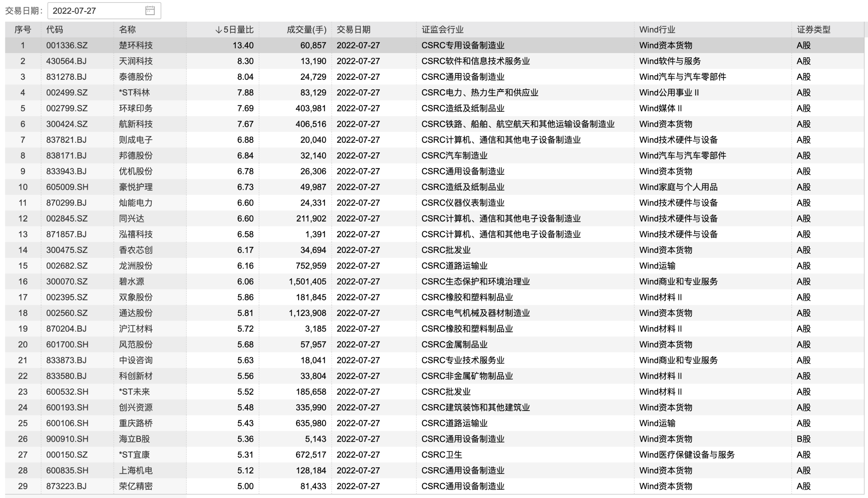Click the 科创新材 name cell
Screen dimensions: 868x498
(x=136, y=376)
